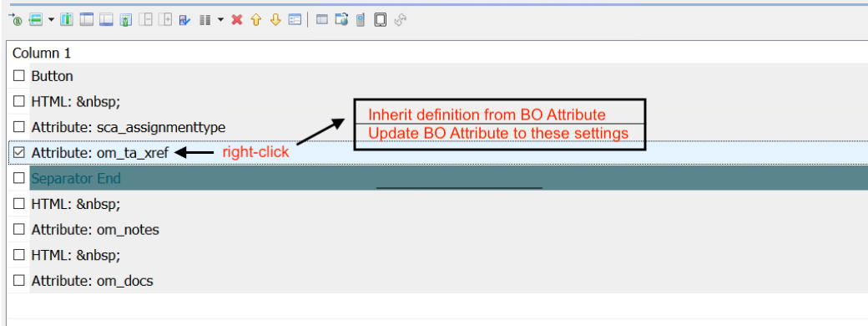Click the tablet preview icon
Viewport: 868px width, 326px height.
380,20
